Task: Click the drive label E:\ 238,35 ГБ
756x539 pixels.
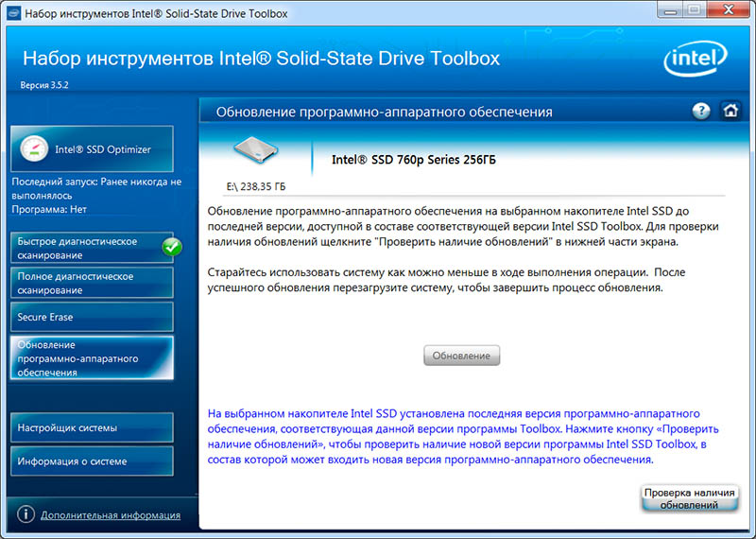Action: pos(256,186)
